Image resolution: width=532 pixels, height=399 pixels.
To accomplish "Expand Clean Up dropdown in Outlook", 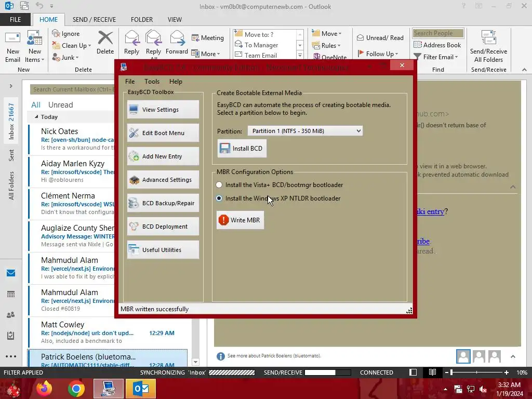I will (x=89, y=46).
